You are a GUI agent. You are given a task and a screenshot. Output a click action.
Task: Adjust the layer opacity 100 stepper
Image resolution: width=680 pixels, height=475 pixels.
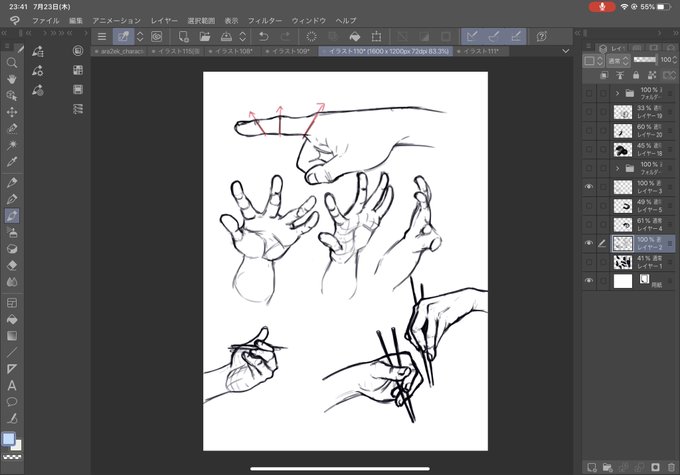tap(674, 59)
